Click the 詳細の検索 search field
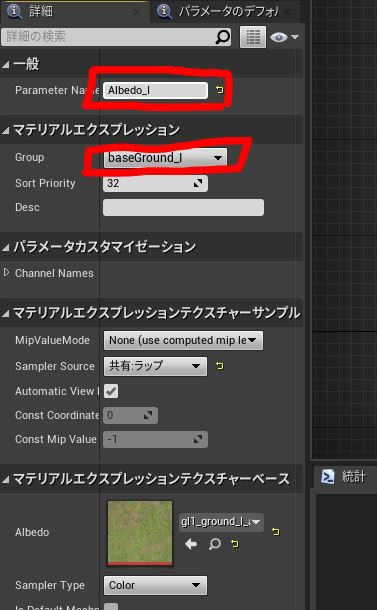The image size is (377, 610). (116, 37)
